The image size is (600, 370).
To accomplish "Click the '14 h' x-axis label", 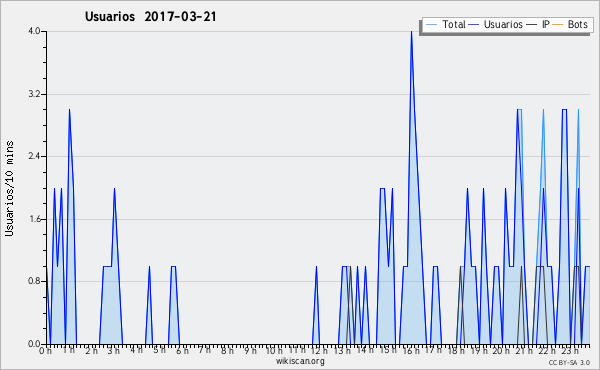I will click(365, 350).
